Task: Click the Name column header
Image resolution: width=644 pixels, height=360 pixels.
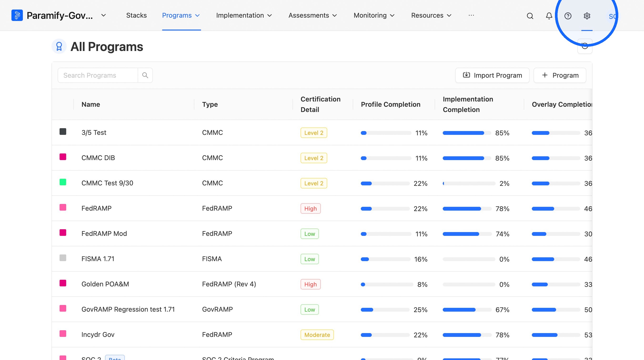Action: click(91, 104)
